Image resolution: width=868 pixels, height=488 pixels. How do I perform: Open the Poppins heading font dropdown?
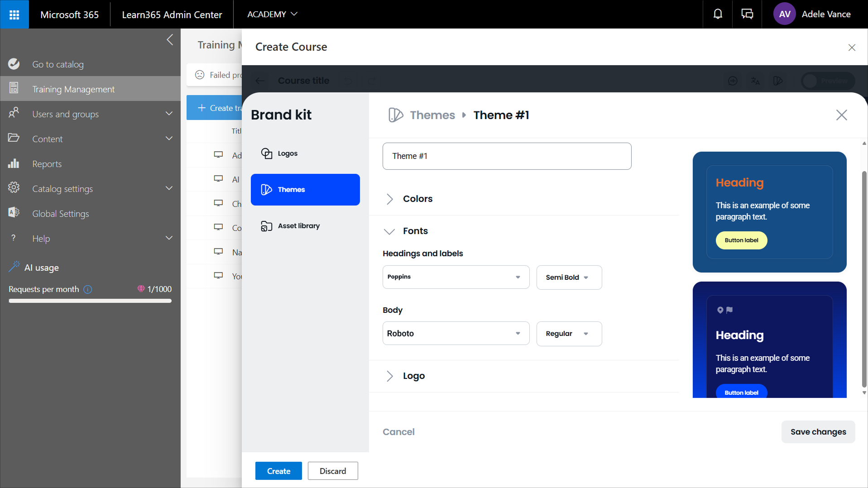point(456,277)
